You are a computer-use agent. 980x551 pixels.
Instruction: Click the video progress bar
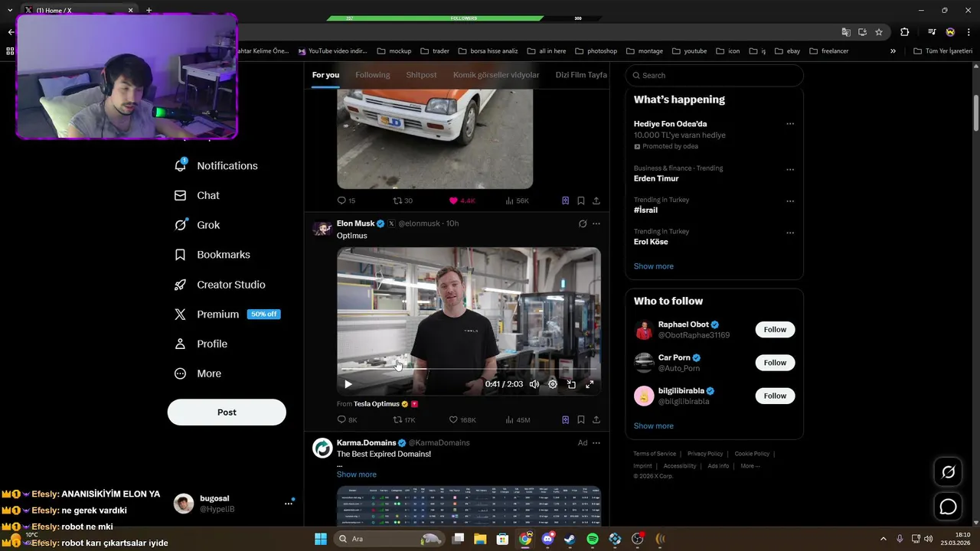[469, 369]
